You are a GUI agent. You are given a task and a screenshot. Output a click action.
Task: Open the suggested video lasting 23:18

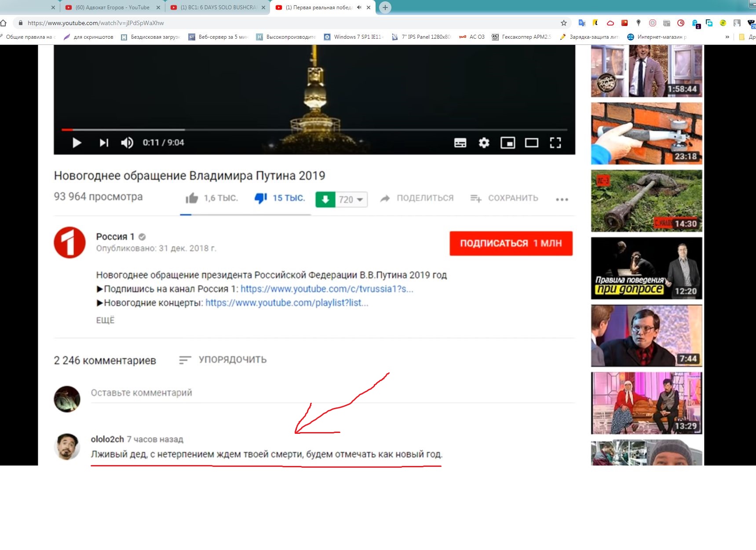pyautogui.click(x=646, y=133)
